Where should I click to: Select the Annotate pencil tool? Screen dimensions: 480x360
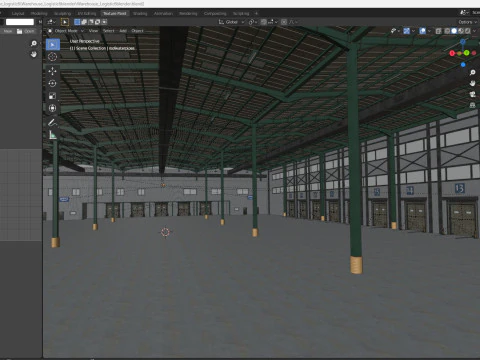coord(52,122)
